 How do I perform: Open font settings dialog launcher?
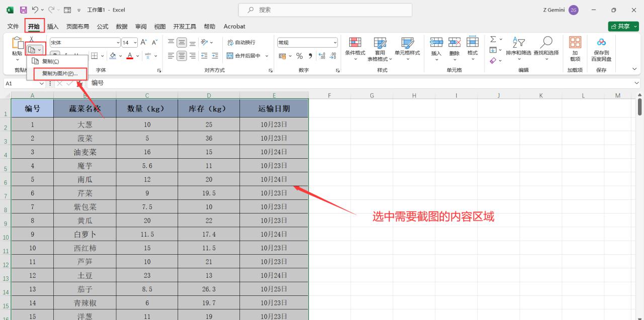[x=159, y=71]
